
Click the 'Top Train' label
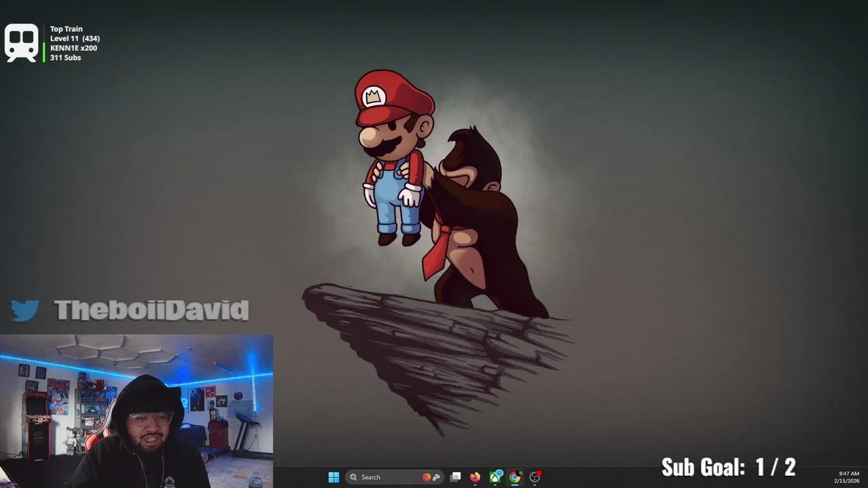(x=66, y=29)
